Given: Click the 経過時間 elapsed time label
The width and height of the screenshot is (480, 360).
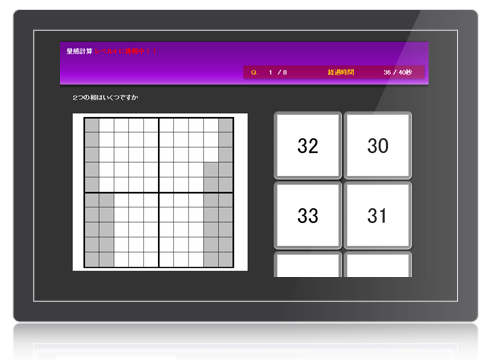Looking at the screenshot, I should click(341, 72).
